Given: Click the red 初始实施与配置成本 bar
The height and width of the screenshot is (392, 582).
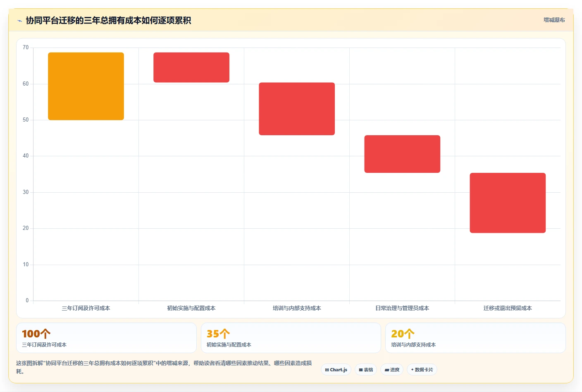Looking at the screenshot, I should coord(191,67).
